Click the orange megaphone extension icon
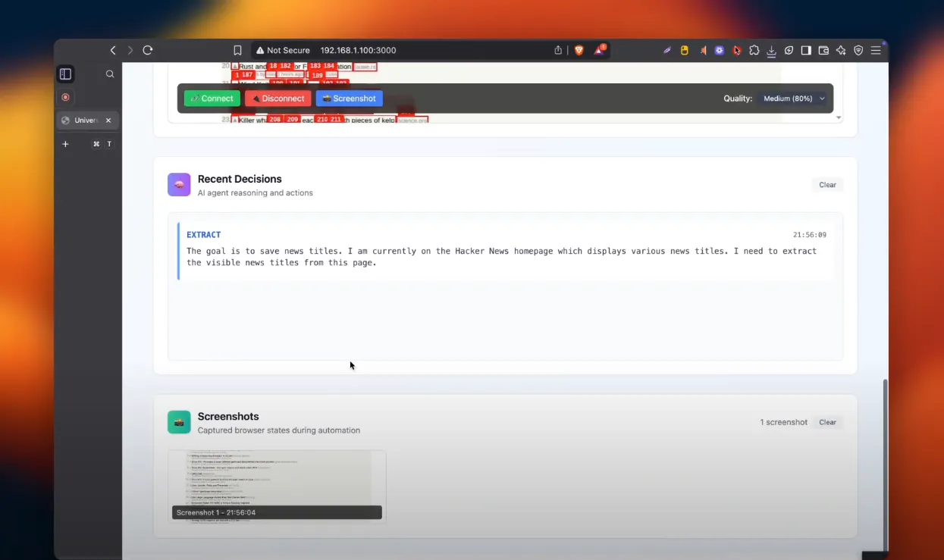 [703, 51]
